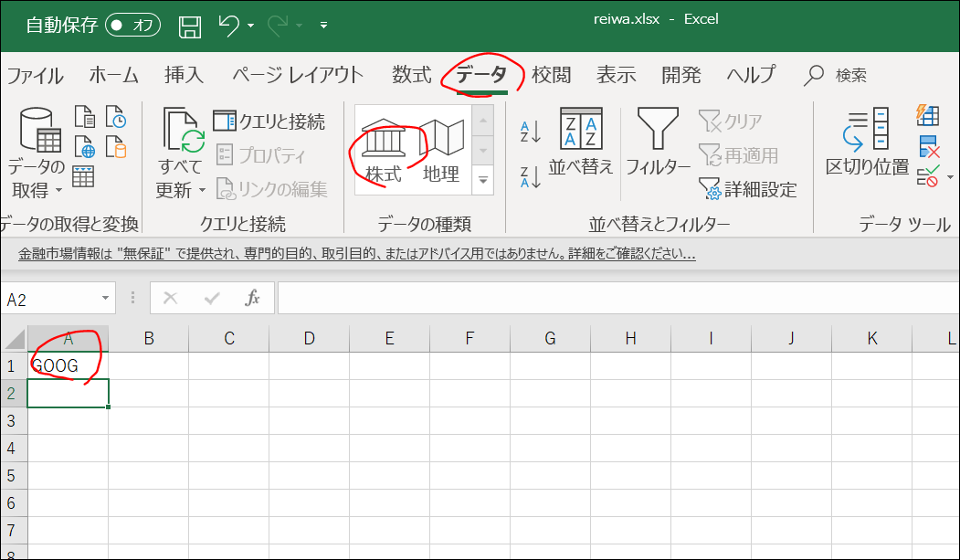Viewport: 960px width, 560px height.
Task: Click the 検索 search box
Action: coord(836,76)
